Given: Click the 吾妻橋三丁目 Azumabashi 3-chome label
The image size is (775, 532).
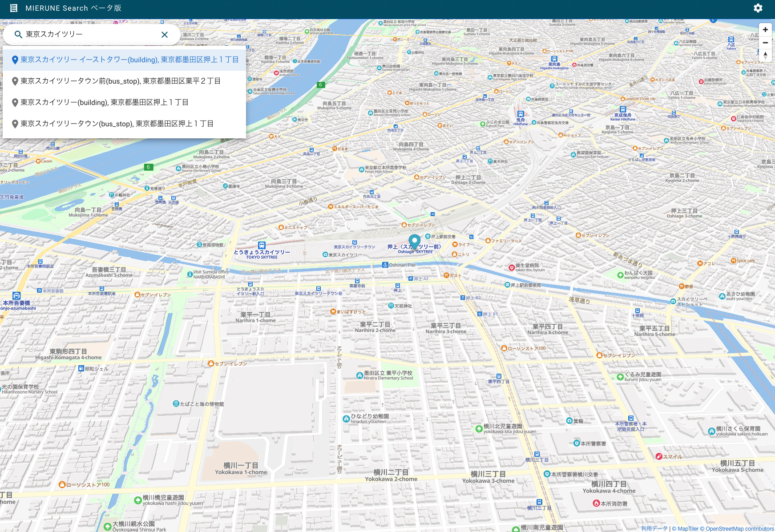Looking at the screenshot, I should (x=109, y=272).
